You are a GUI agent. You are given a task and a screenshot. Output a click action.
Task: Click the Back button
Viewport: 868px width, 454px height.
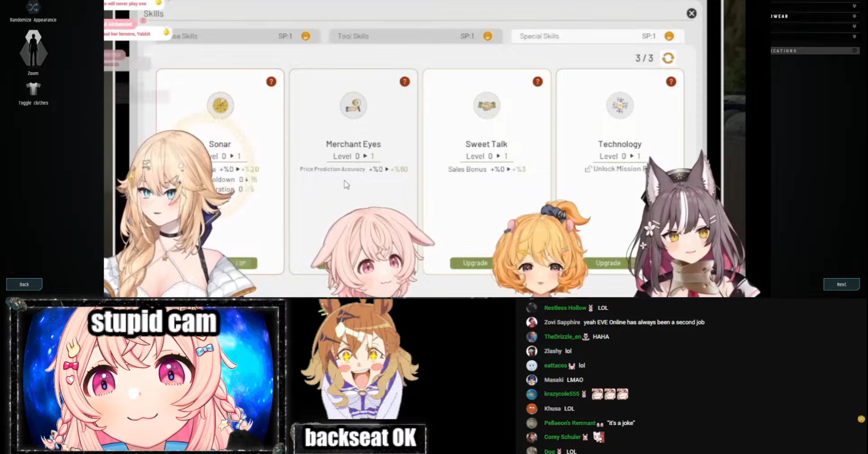coord(24,284)
